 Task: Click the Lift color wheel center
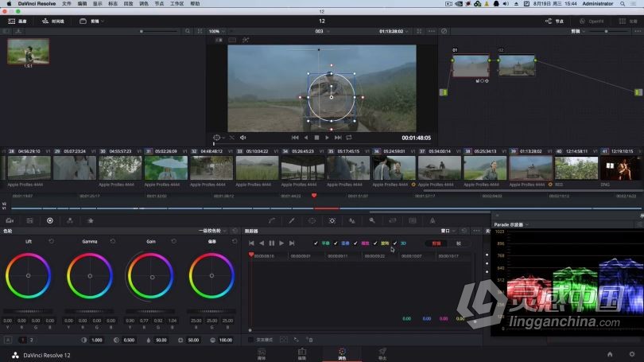pyautogui.click(x=29, y=276)
